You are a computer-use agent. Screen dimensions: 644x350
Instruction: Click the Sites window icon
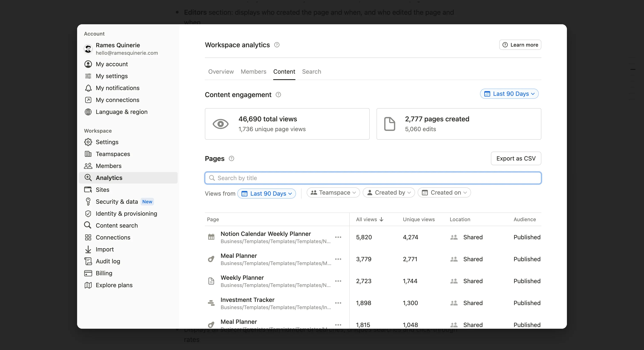[x=88, y=190]
